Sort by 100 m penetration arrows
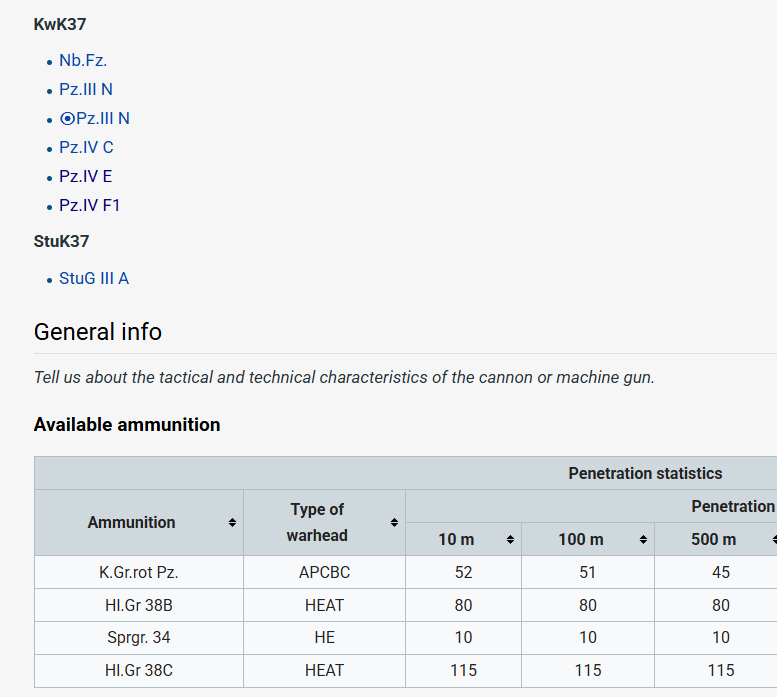The width and height of the screenshot is (777, 697). pos(643,540)
